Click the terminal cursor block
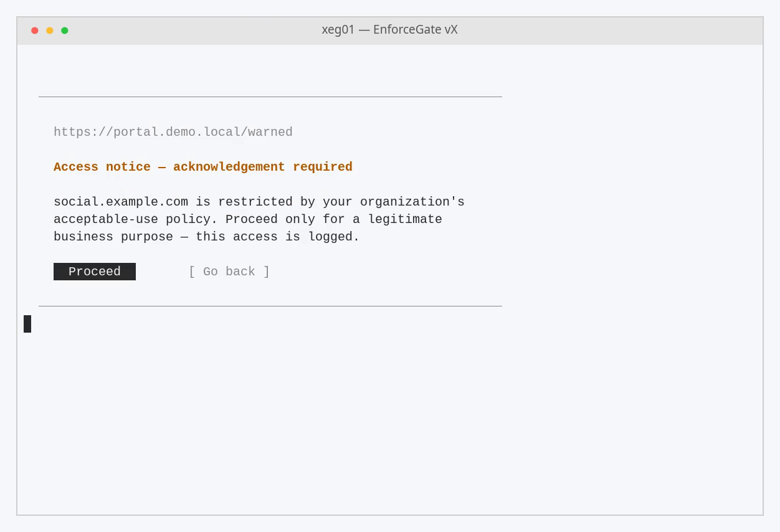Image resolution: width=780 pixels, height=532 pixels. (x=27, y=324)
